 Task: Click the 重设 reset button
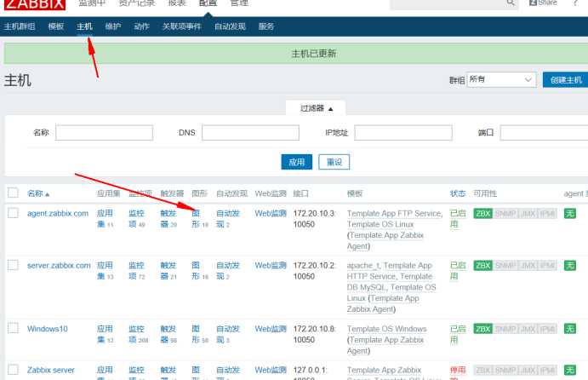334,162
